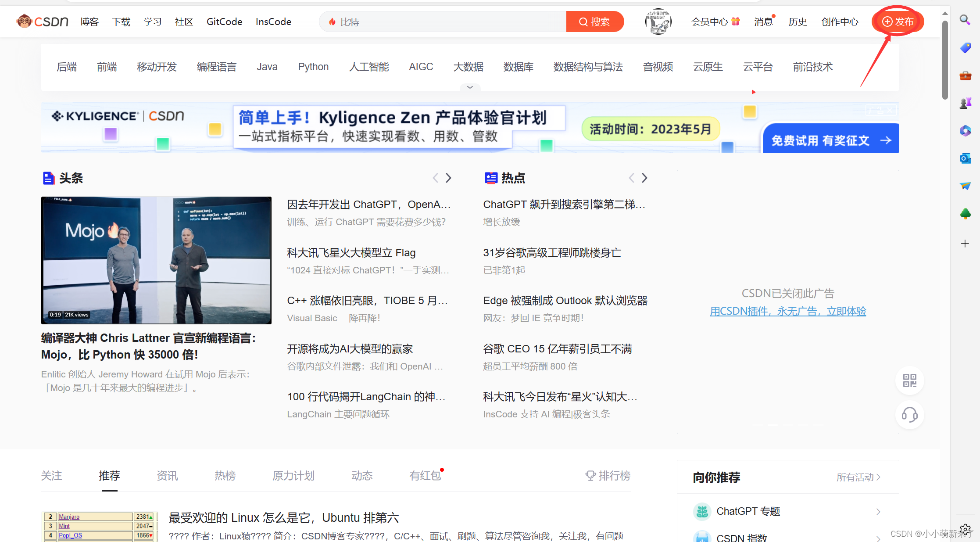980x542 pixels.
Task: Open the user avatar profile
Action: coord(658,22)
